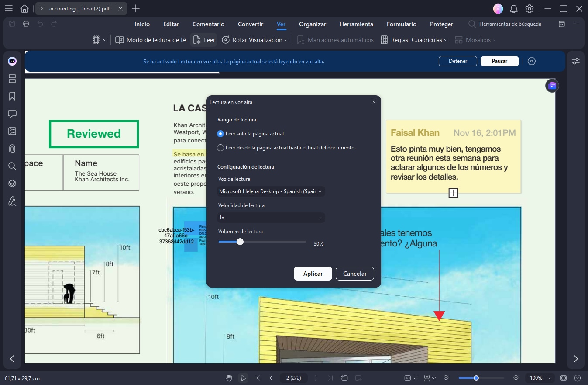Open the notifications bell
Image resolution: width=588 pixels, height=385 pixels.
tap(514, 9)
